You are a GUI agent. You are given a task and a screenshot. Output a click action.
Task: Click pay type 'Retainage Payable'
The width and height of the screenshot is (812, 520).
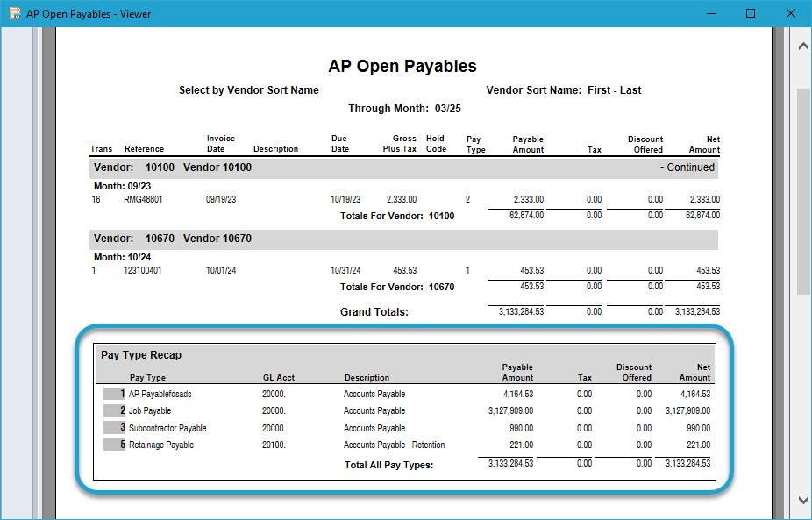coord(161,445)
